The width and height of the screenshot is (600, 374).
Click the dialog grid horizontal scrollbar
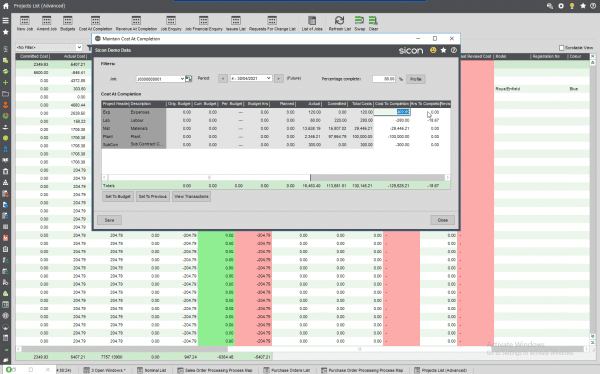tap(209, 178)
